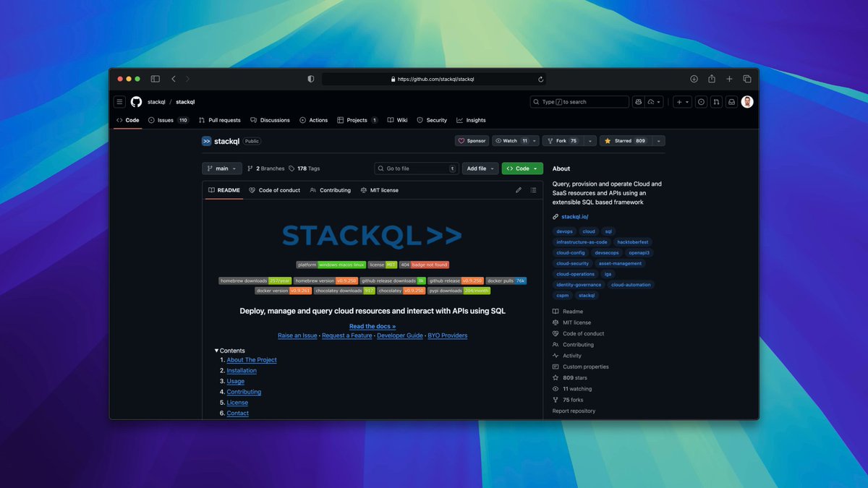The height and width of the screenshot is (488, 868).
Task: Select the Projects tab
Action: (x=357, y=120)
